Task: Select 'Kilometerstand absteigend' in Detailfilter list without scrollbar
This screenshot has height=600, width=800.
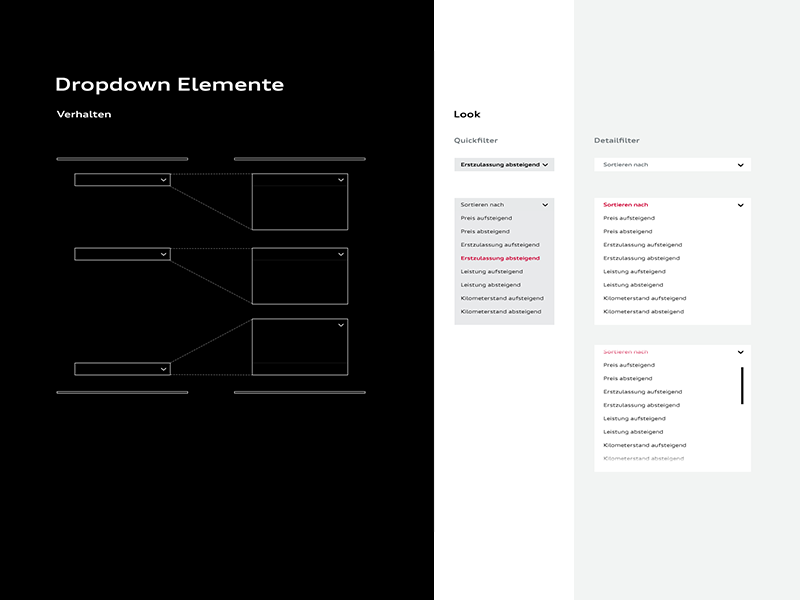Action: 644,311
